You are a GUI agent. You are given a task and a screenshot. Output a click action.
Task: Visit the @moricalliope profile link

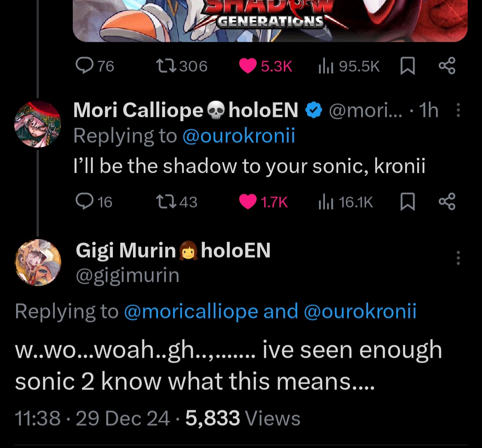click(x=191, y=311)
